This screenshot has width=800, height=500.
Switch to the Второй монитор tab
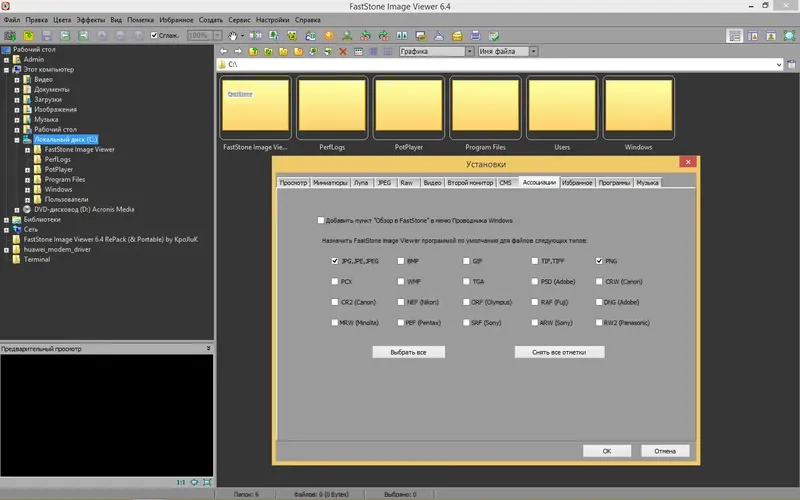tap(470, 183)
